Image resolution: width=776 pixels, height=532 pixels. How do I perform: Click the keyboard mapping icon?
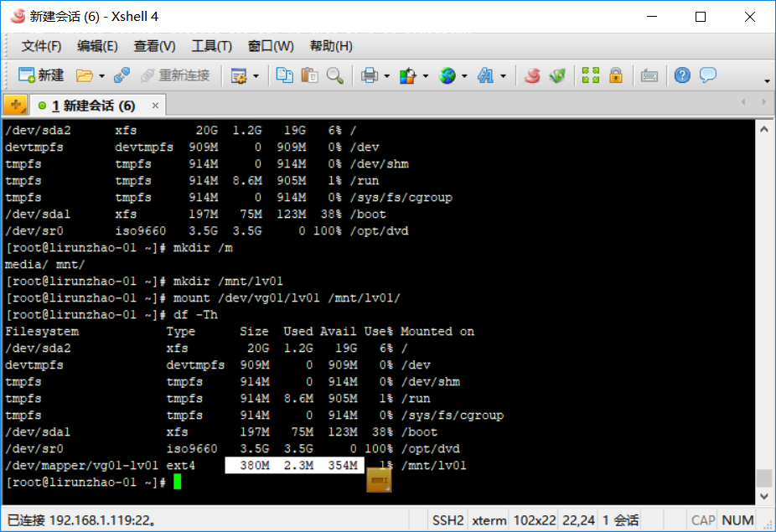(649, 75)
